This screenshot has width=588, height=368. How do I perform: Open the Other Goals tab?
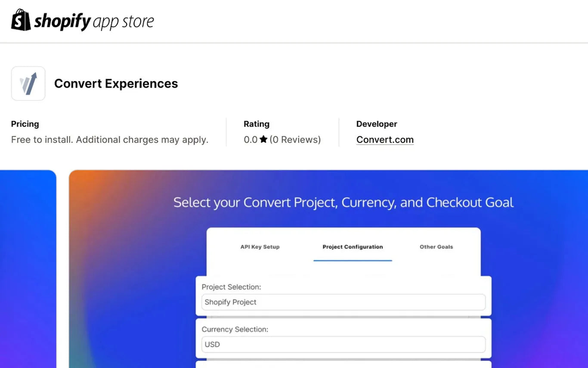click(x=436, y=247)
